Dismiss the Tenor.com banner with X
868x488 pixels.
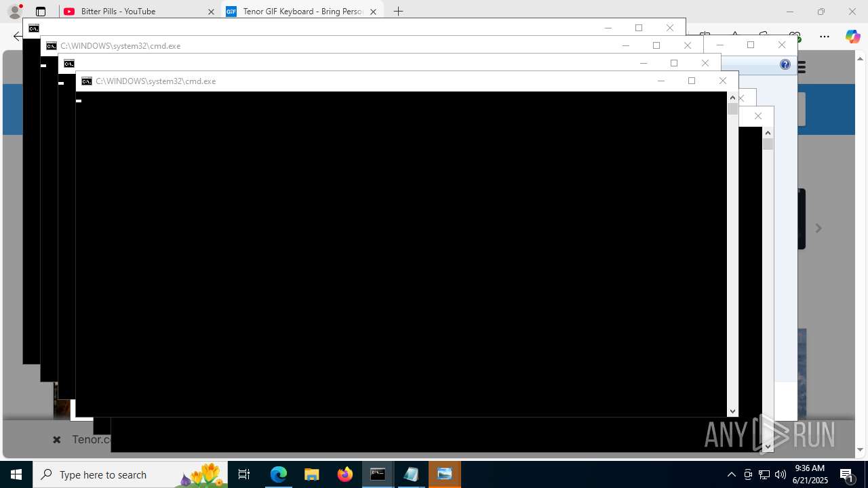[x=57, y=440]
